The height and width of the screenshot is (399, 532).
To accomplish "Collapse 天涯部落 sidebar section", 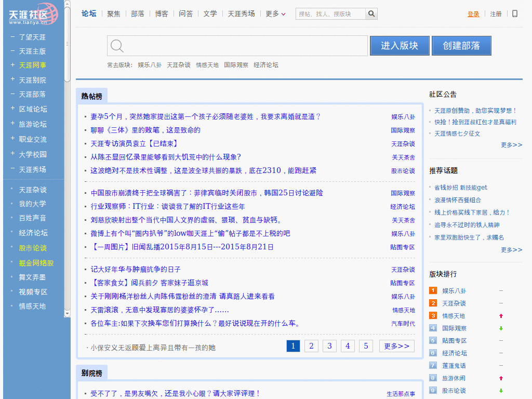I will [x=12, y=94].
